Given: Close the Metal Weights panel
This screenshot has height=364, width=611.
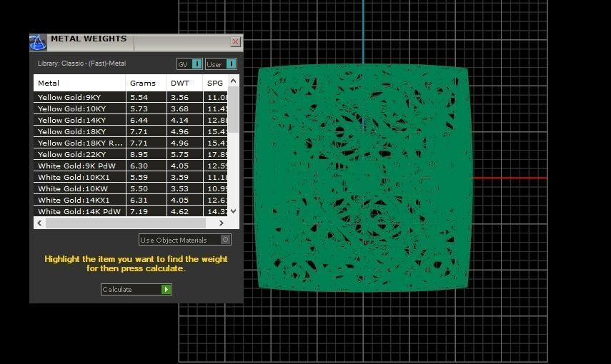Looking at the screenshot, I should pos(235,41).
